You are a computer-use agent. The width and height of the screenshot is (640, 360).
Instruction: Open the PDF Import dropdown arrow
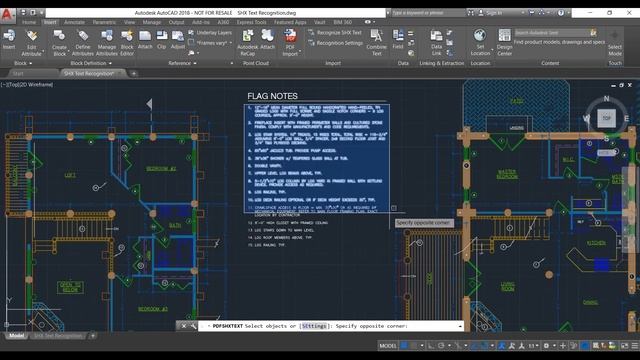pos(300,52)
